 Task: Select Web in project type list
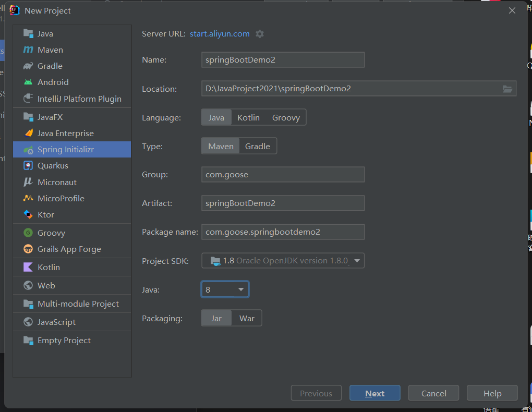pos(72,285)
